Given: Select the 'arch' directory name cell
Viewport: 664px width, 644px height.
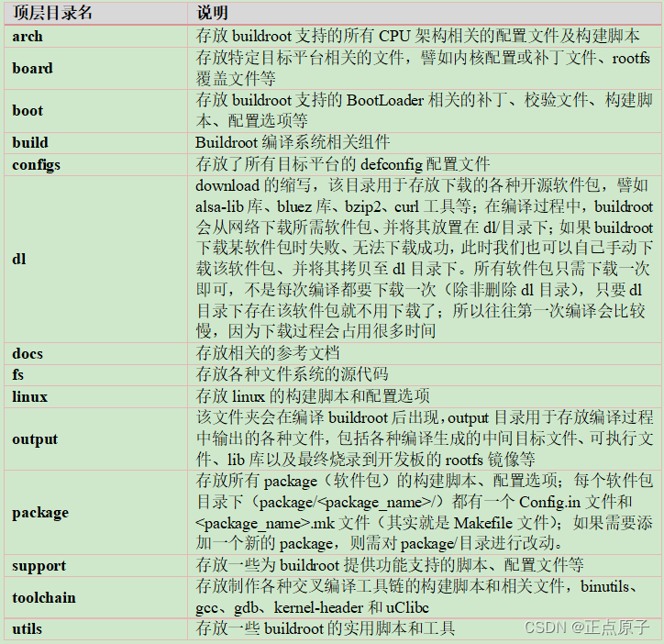Looking at the screenshot, I should [x=95, y=37].
